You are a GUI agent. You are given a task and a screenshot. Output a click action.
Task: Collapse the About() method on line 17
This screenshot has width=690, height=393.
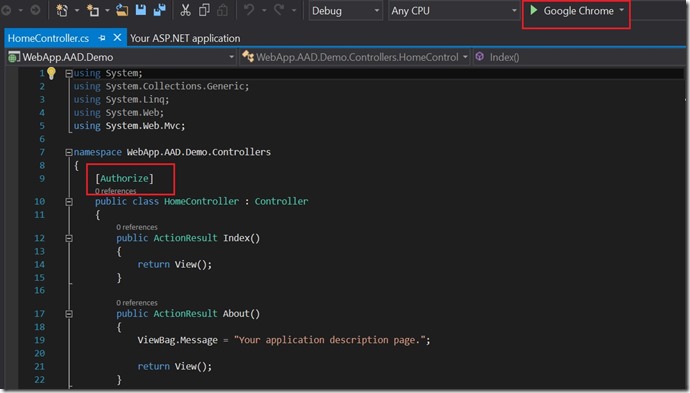click(69, 314)
